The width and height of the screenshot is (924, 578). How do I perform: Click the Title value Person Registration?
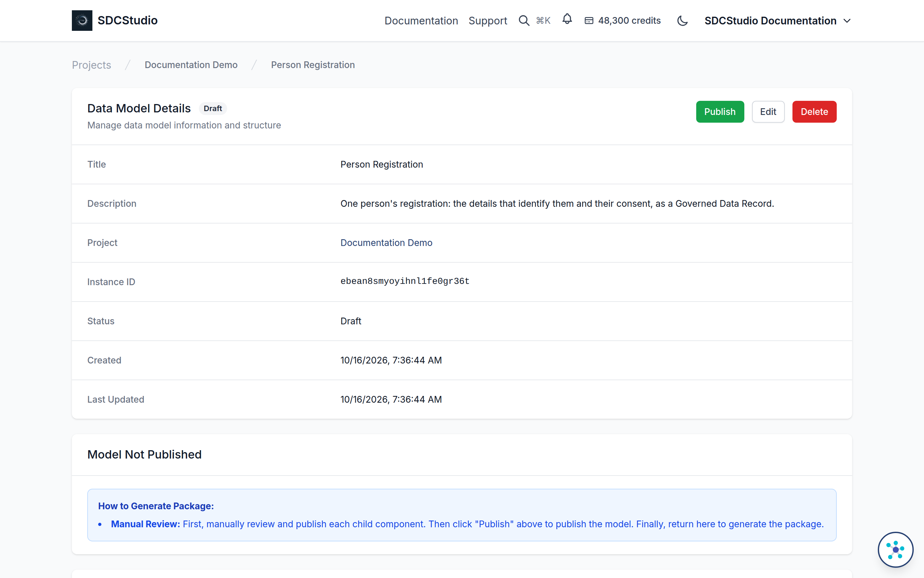(381, 164)
